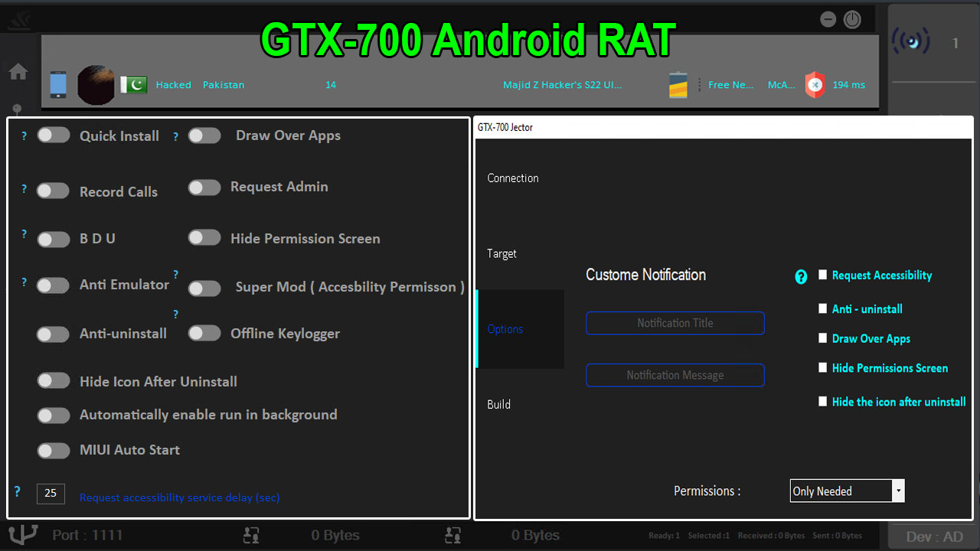Image resolution: width=980 pixels, height=551 pixels.
Task: Toggle the Record Calls switch
Action: point(53,191)
